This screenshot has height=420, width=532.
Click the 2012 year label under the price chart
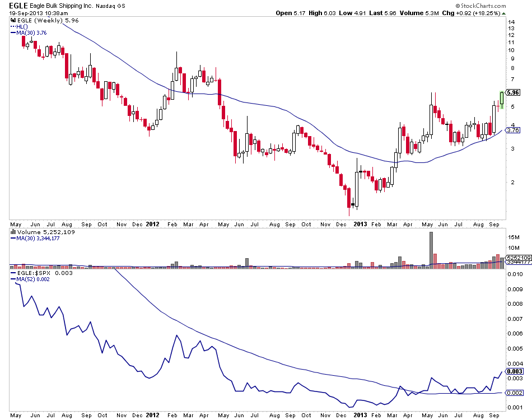click(152, 224)
